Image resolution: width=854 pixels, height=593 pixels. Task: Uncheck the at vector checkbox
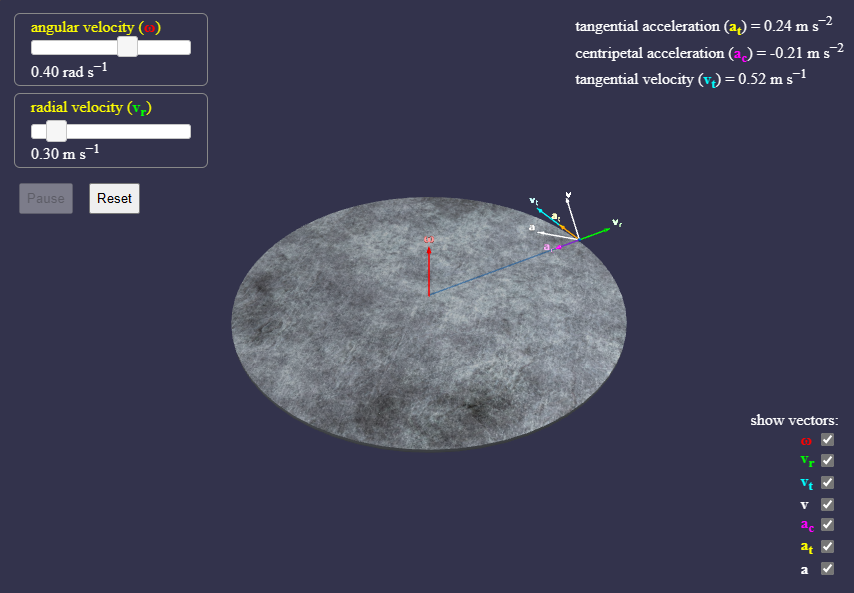pyautogui.click(x=827, y=546)
